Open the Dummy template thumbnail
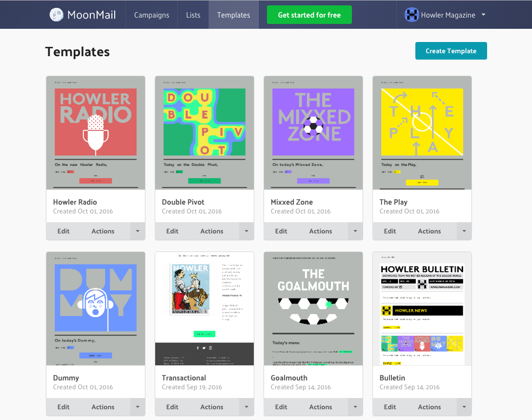This screenshot has height=420, width=532. point(96,309)
